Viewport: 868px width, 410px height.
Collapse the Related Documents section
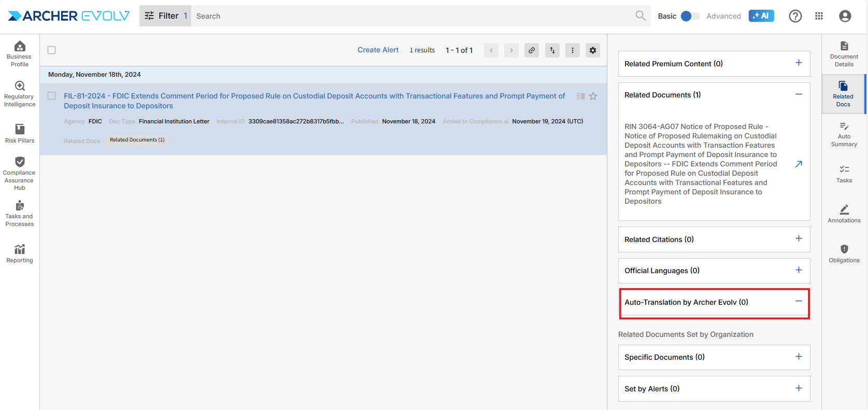(799, 94)
